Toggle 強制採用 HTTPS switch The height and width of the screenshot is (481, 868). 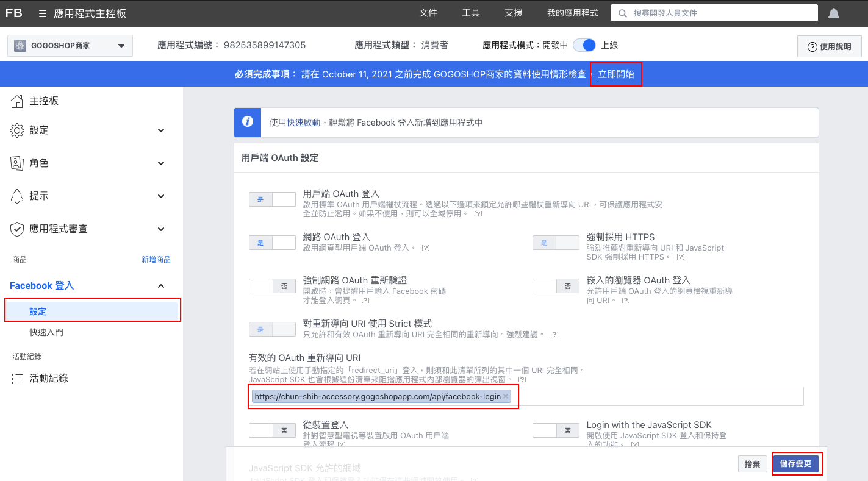(556, 243)
